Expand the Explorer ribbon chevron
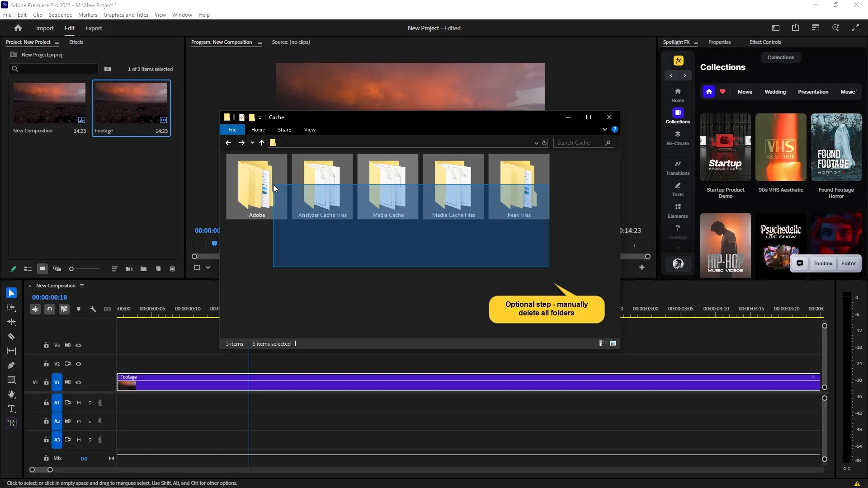Image resolution: width=868 pixels, height=488 pixels. (604, 129)
